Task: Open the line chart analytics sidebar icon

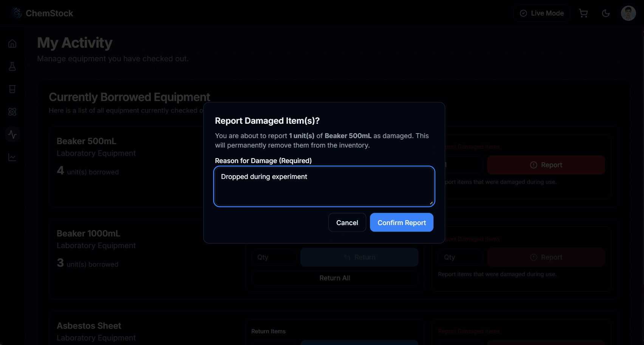Action: [x=12, y=157]
